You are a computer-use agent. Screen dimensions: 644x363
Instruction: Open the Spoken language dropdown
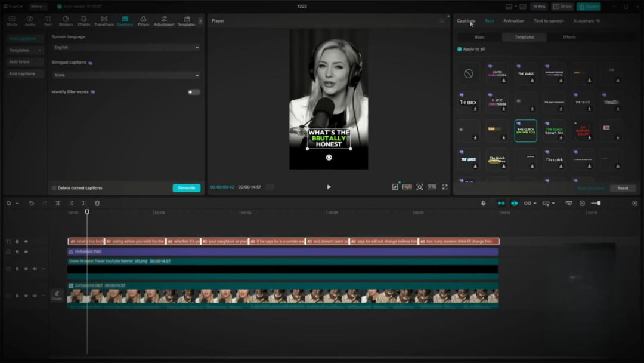pyautogui.click(x=126, y=47)
